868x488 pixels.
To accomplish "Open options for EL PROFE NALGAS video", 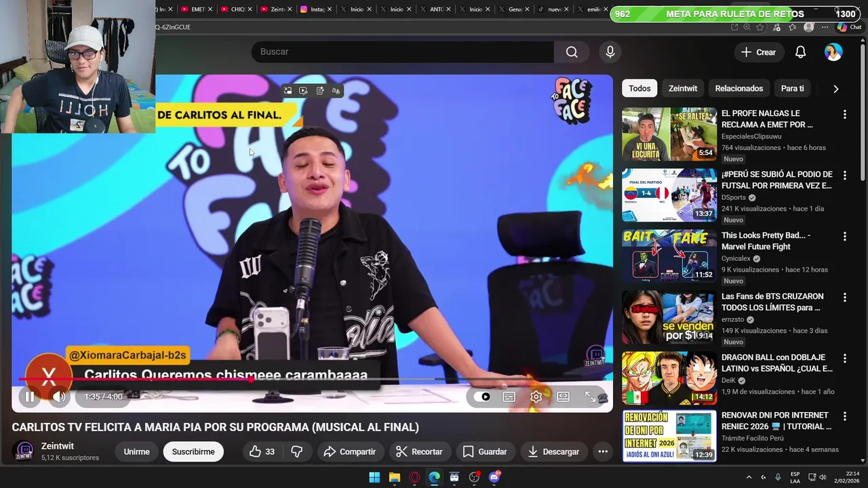I will 845,115.
